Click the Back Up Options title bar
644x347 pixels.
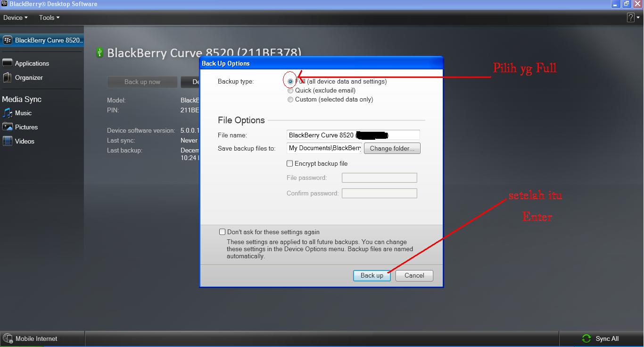(322, 63)
